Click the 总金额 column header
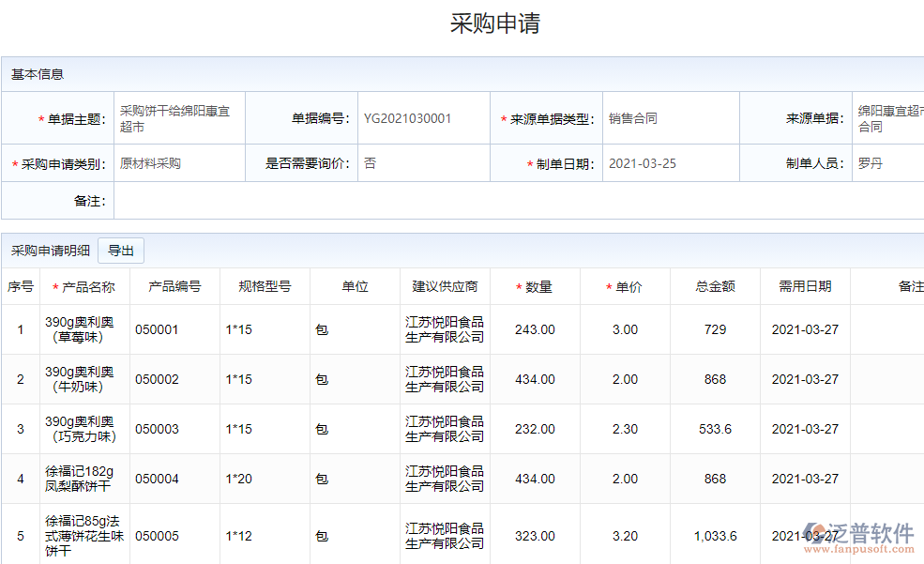This screenshot has height=564, width=924. coord(715,287)
